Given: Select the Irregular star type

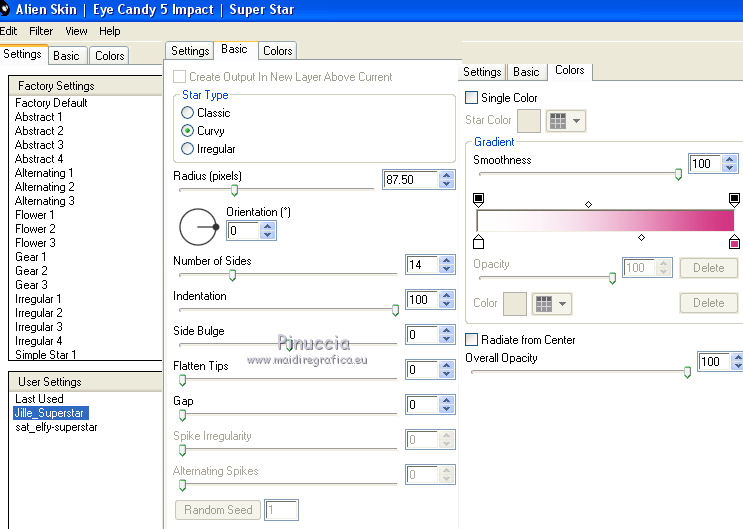Looking at the screenshot, I should [x=188, y=149].
